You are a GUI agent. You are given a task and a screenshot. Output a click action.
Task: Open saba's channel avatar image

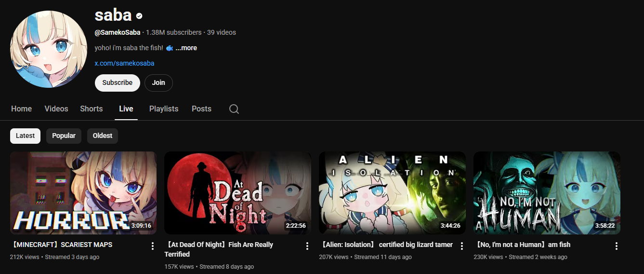tap(49, 49)
